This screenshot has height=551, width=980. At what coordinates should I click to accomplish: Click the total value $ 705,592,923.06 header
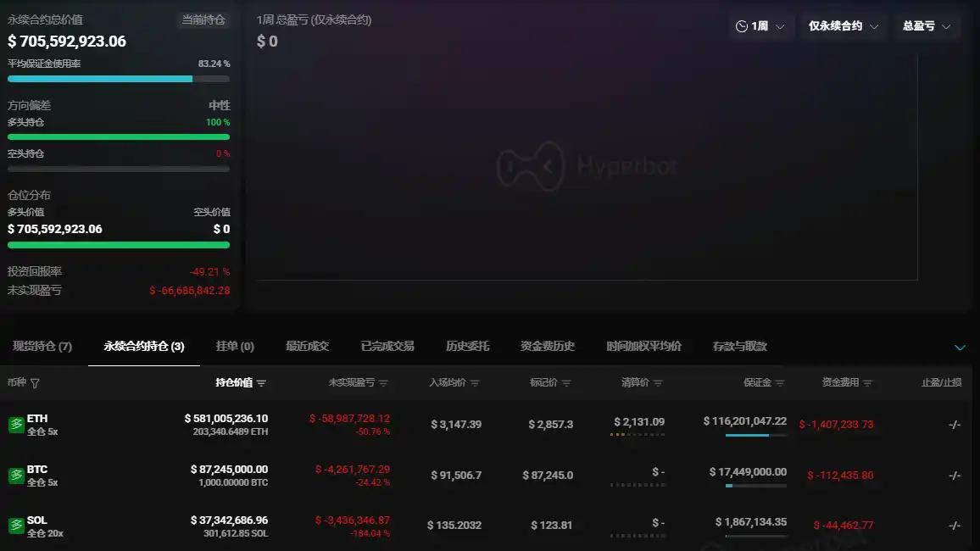(67, 42)
